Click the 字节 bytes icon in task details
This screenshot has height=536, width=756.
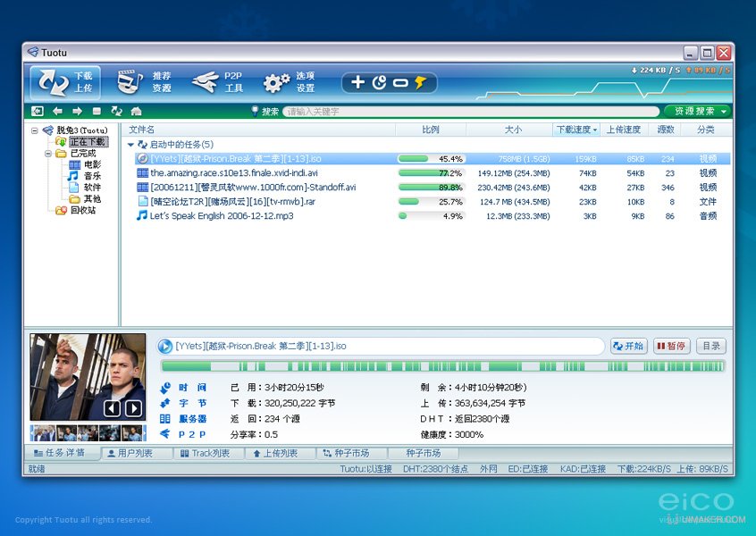pyautogui.click(x=165, y=403)
